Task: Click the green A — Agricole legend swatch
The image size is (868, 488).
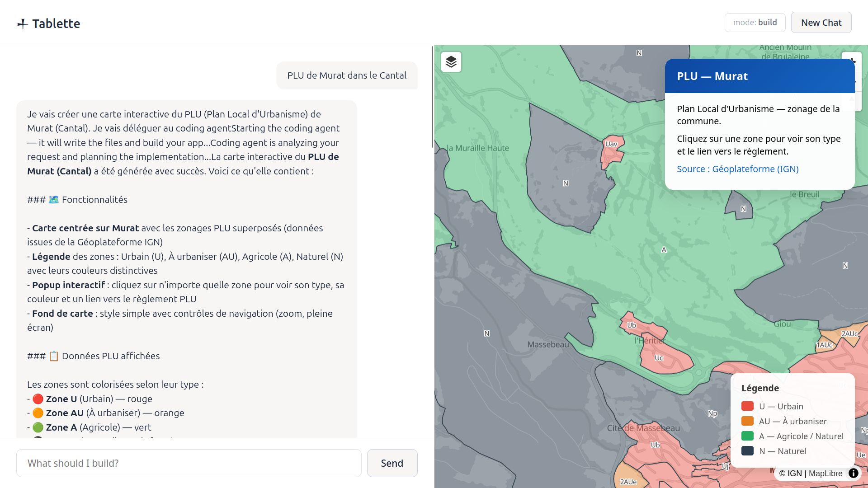Action: pos(747,436)
